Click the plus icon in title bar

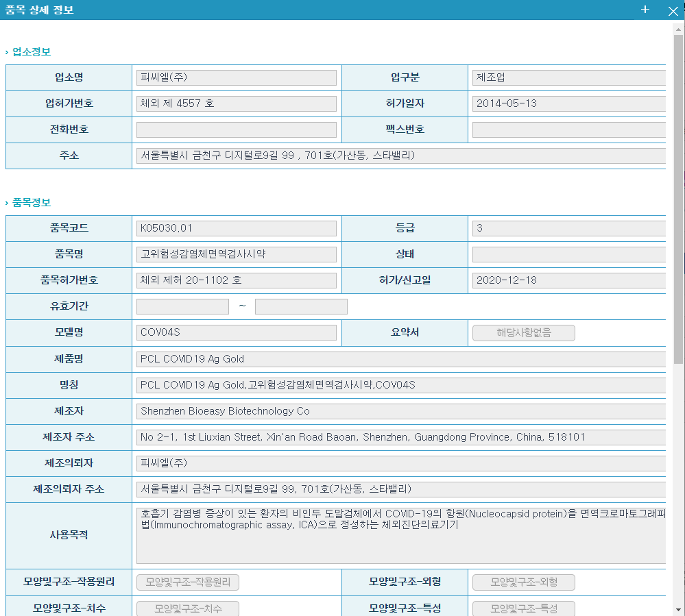[x=645, y=10]
